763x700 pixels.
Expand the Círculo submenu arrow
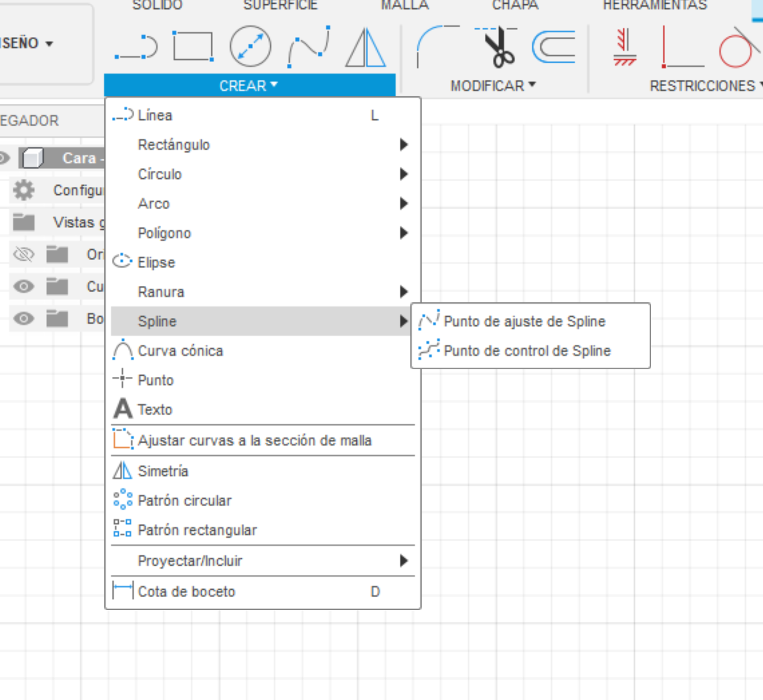click(403, 174)
